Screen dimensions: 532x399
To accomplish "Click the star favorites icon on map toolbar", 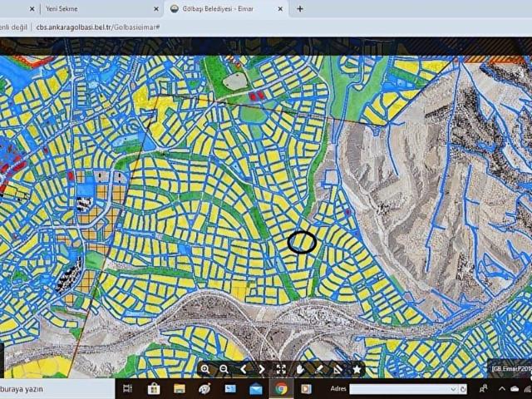I will (357, 369).
